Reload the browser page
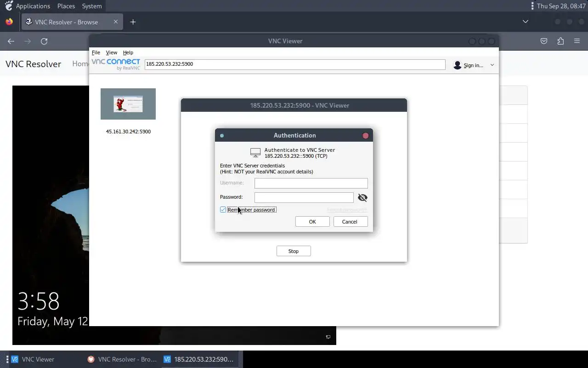The height and width of the screenshot is (368, 588). 44,41
